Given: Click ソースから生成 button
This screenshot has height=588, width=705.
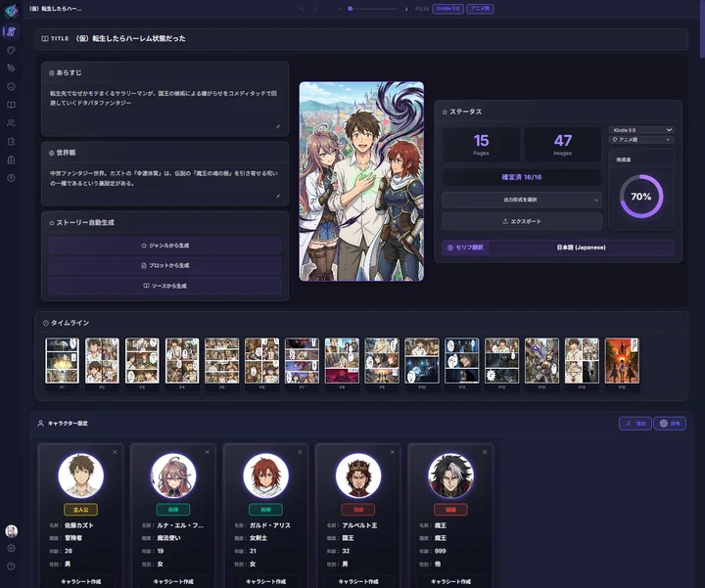Looking at the screenshot, I should pyautogui.click(x=165, y=286).
